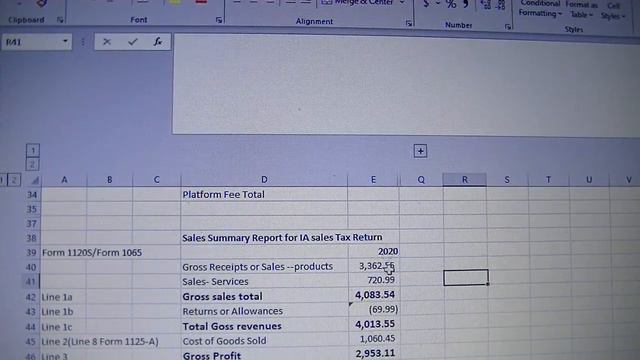Open the Clipboard group dialog launcher

click(x=60, y=20)
